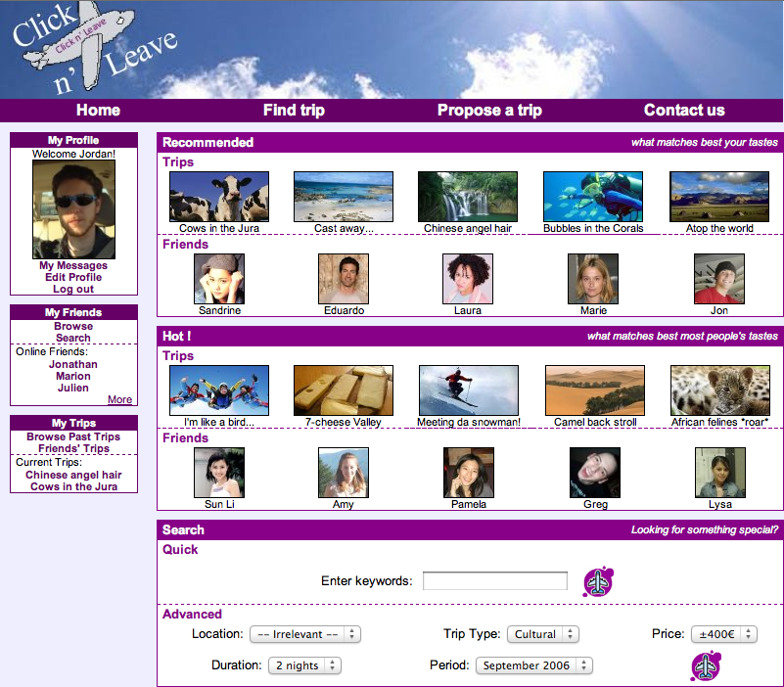Open the Price dropdown
The image size is (784, 687).
[723, 634]
